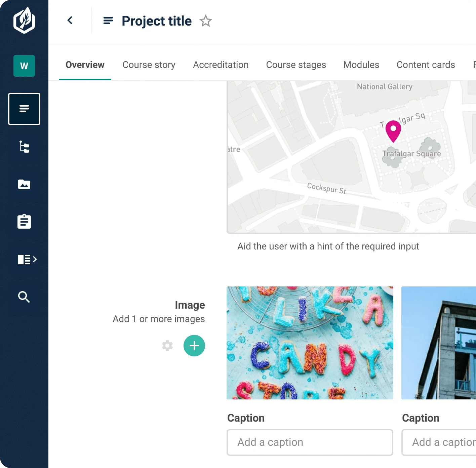
Task: Click the Cockspur St map label
Action: pos(326,188)
